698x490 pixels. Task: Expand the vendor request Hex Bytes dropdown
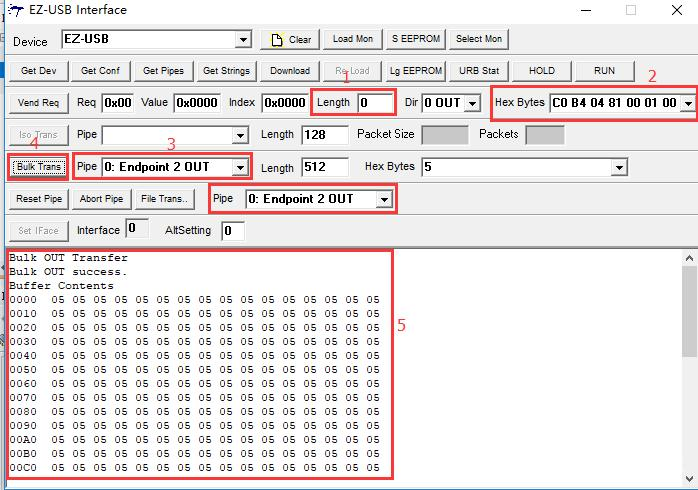click(688, 103)
